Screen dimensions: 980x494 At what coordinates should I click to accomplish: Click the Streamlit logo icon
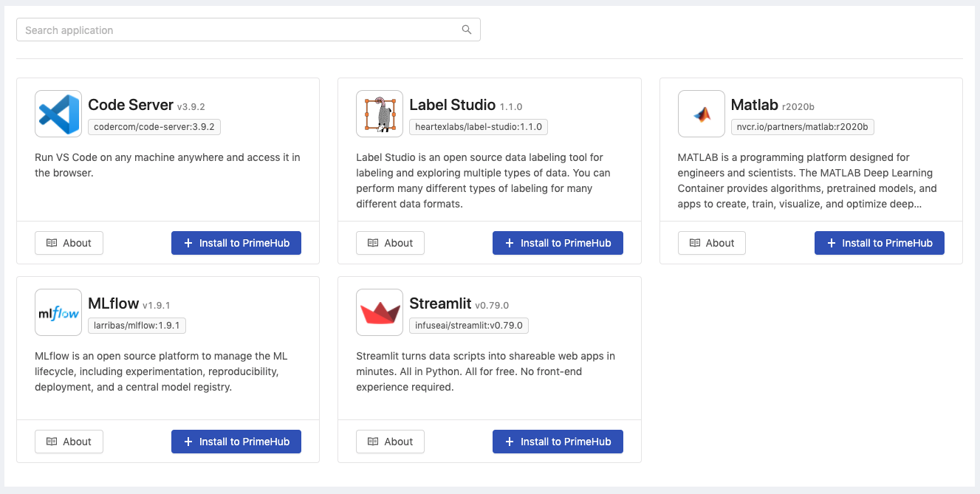pos(380,312)
